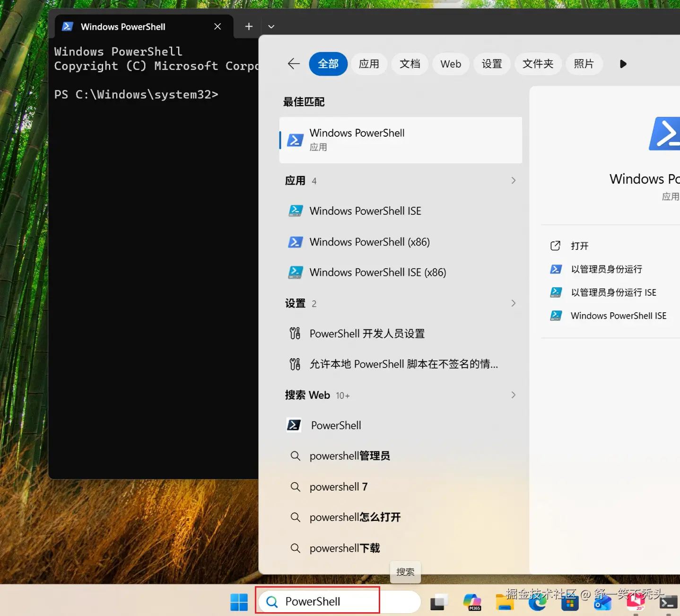Screen dimensions: 680x616
Task: Switch to the 应用 filter tab
Action: click(x=369, y=64)
